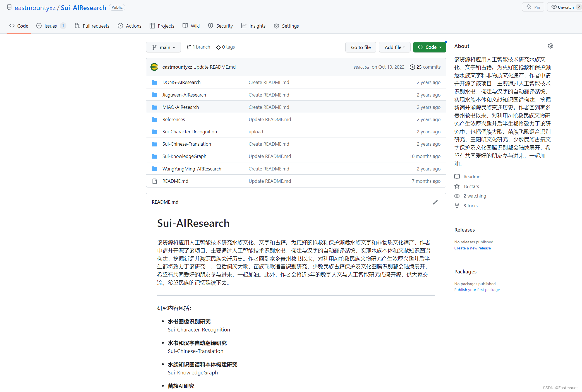Click the eastmountyxz avatar in commit row

(x=154, y=67)
